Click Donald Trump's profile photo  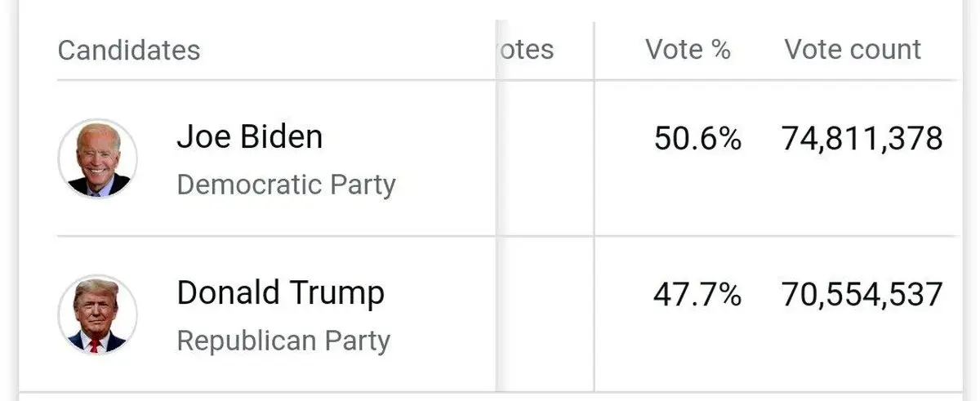[x=98, y=314]
